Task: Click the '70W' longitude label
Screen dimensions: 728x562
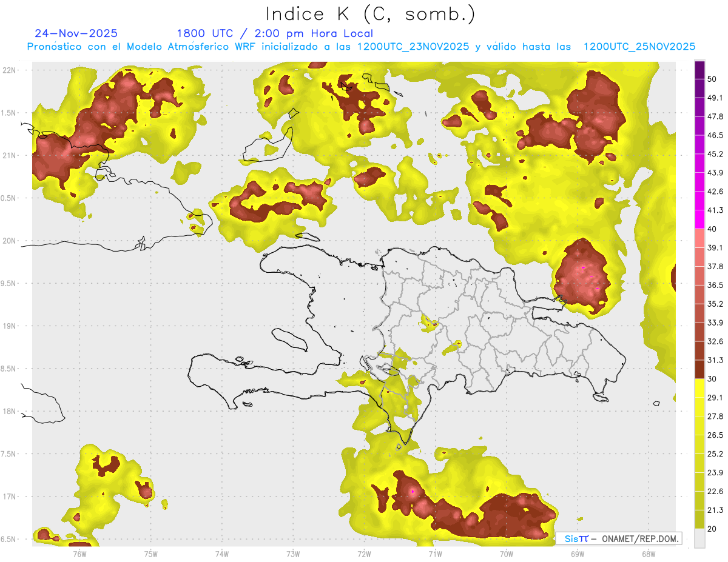Action: [506, 554]
